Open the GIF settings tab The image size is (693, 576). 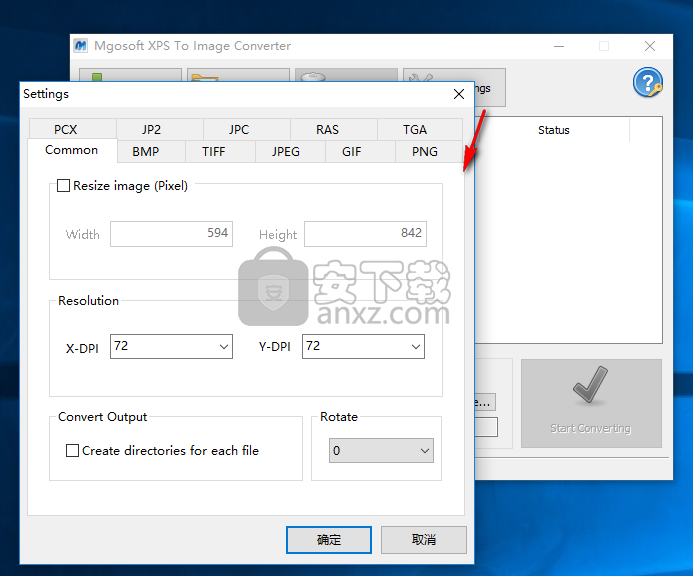[x=360, y=152]
